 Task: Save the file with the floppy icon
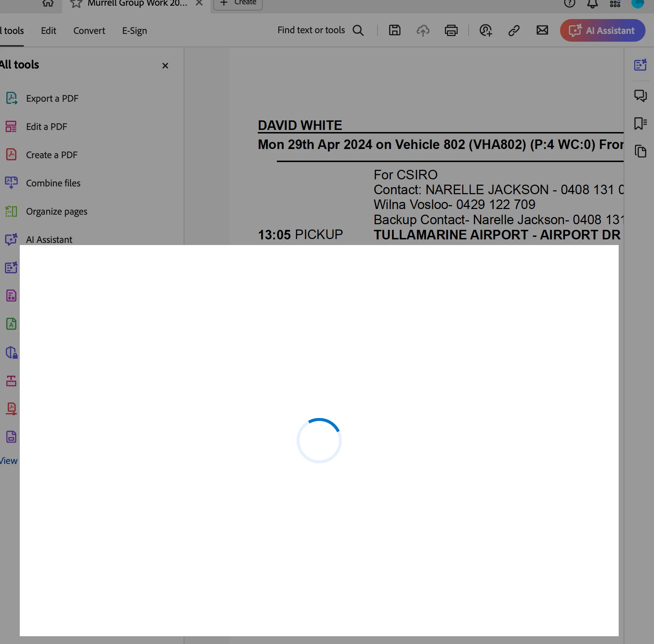395,30
